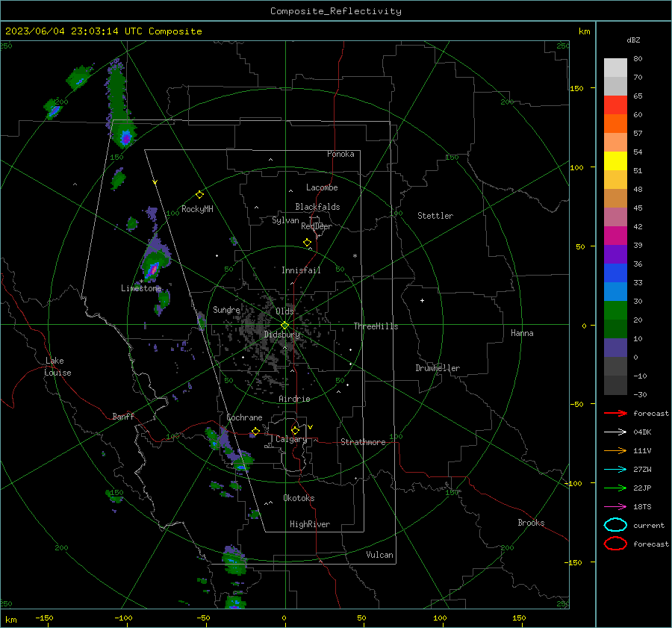Select the purple 39-36 dBZ color swatch

pos(615,254)
